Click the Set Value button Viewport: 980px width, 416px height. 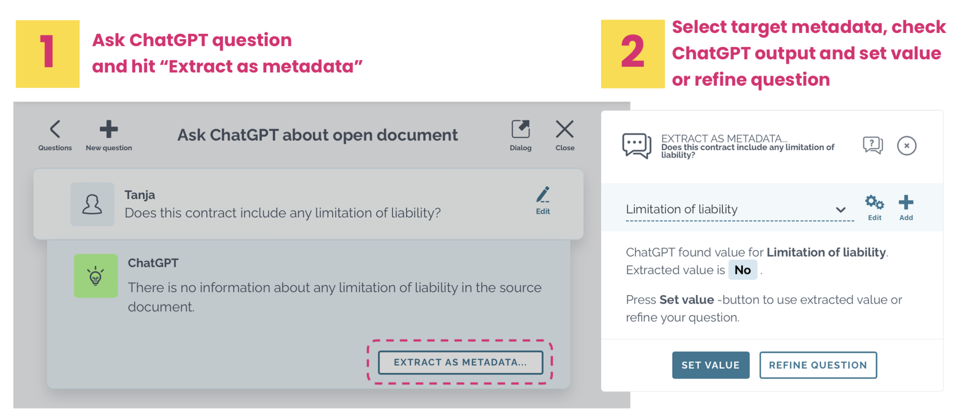[710, 365]
